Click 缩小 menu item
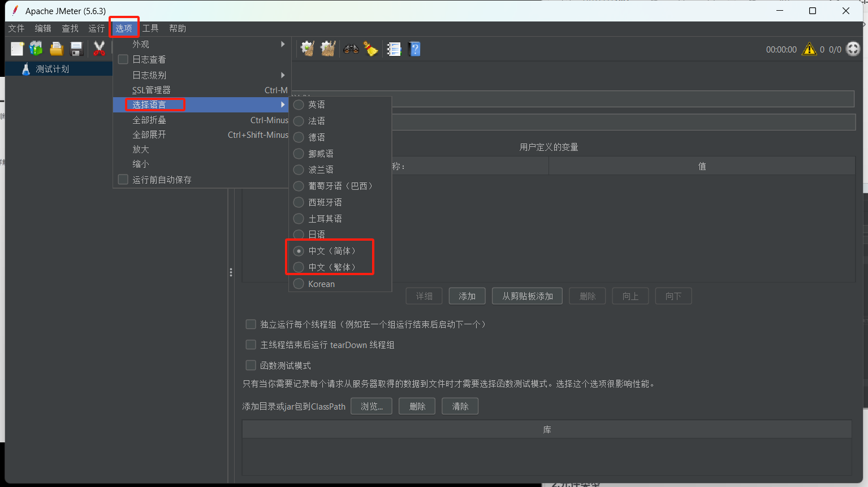Image resolution: width=868 pixels, height=487 pixels. coord(201,164)
